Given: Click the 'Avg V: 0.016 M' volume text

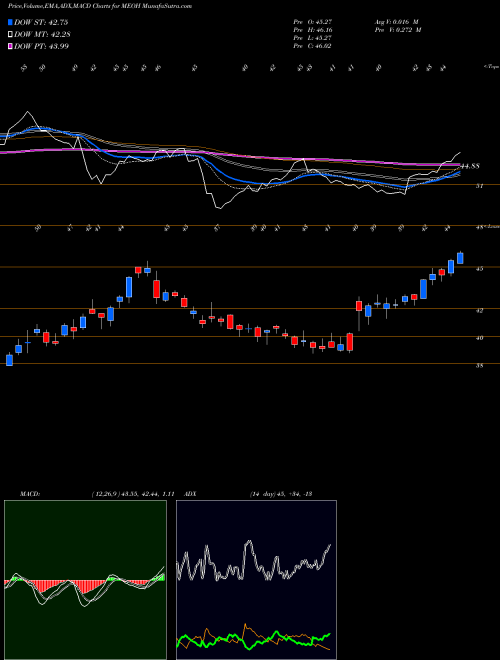Looking at the screenshot, I should tap(396, 22).
